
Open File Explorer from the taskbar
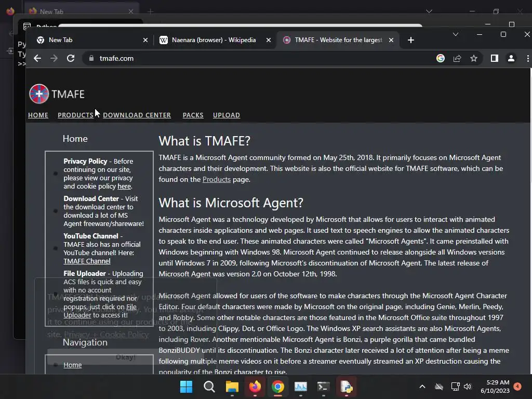pos(232,387)
